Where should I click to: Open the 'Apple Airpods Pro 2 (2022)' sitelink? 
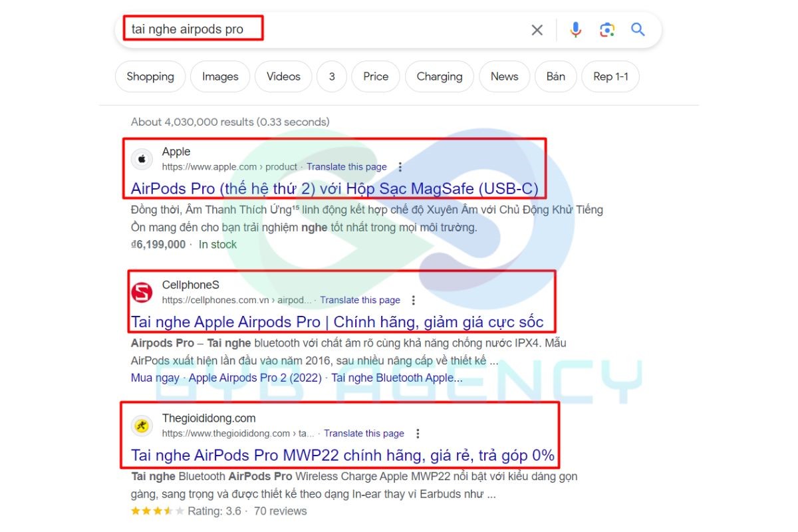click(x=255, y=378)
